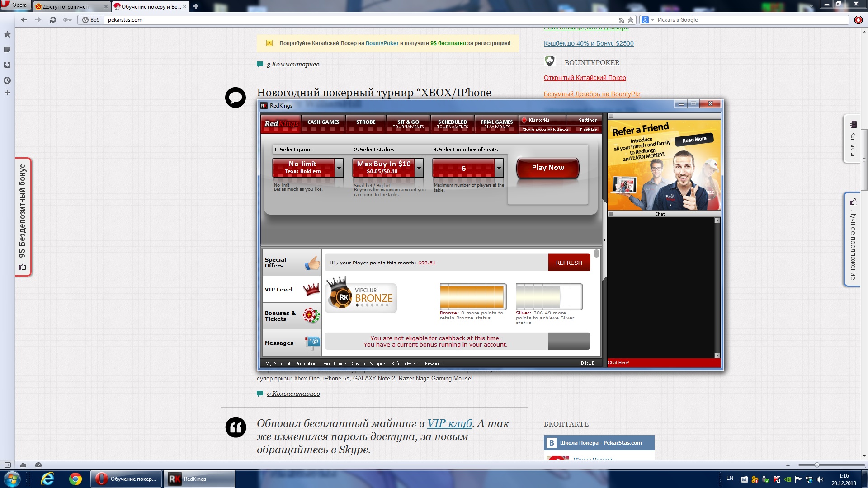The height and width of the screenshot is (488, 868).
Task: Open the Opera history clock sidebar icon
Action: pyautogui.click(x=7, y=80)
